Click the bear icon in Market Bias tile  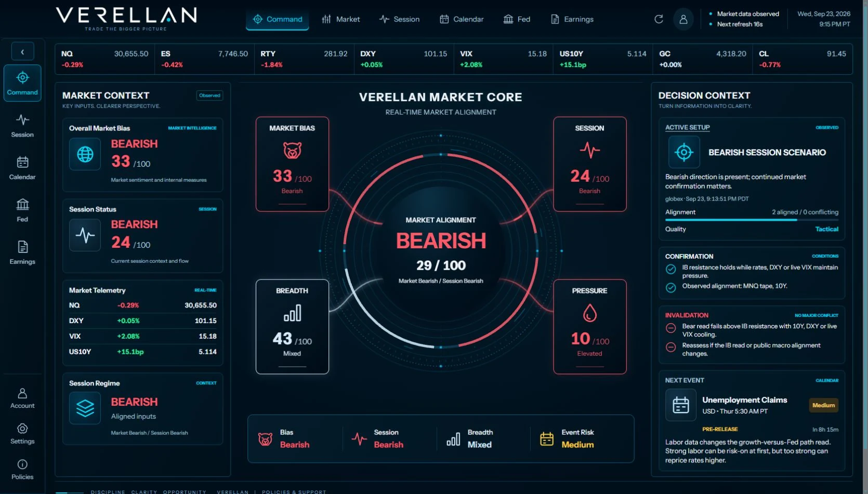pyautogui.click(x=292, y=151)
